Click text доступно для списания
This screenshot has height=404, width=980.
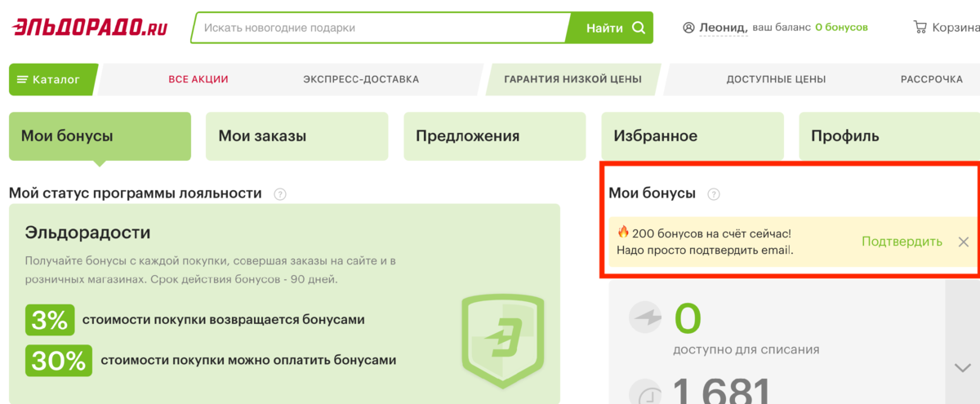[746, 349]
